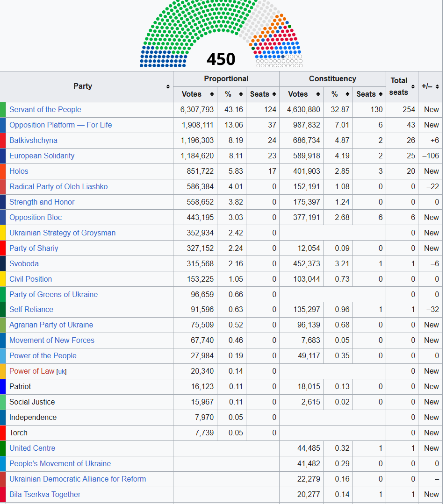Open the Svoboda party link
This screenshot has height=504, width=446.
pos(24,264)
